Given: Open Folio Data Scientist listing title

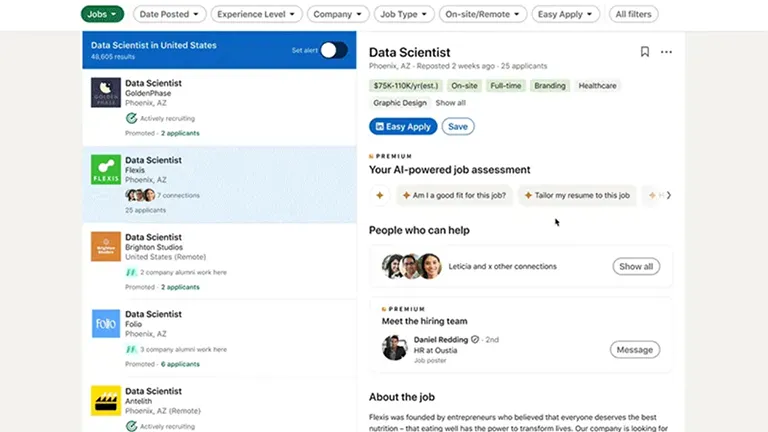Looking at the screenshot, I should (x=153, y=314).
